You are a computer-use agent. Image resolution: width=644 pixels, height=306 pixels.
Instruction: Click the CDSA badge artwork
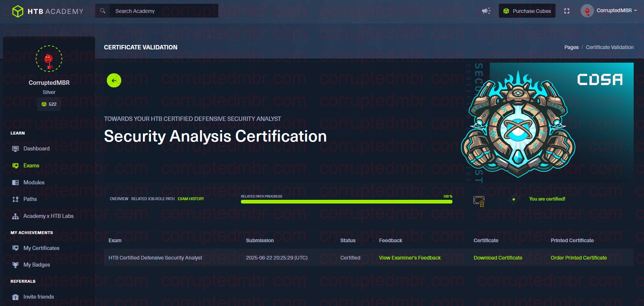click(x=518, y=124)
